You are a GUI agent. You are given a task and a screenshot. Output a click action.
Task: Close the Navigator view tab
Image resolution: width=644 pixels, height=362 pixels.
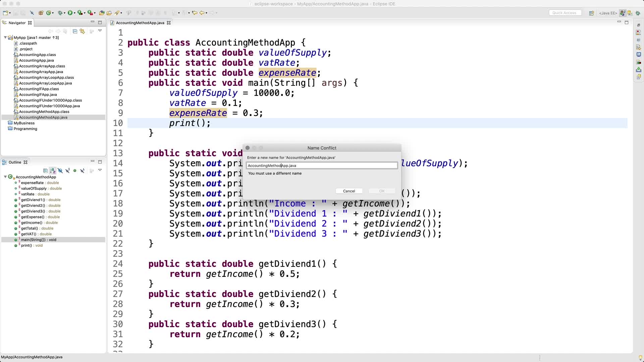coord(30,23)
